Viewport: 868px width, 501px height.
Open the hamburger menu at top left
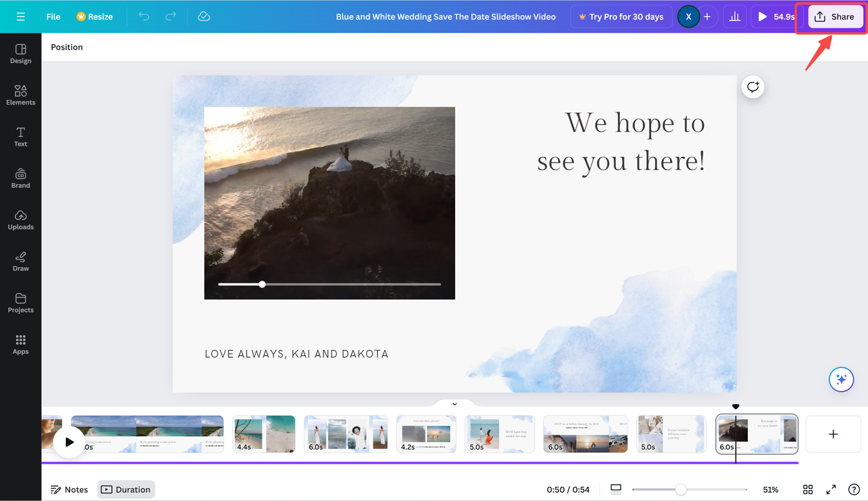click(x=20, y=16)
